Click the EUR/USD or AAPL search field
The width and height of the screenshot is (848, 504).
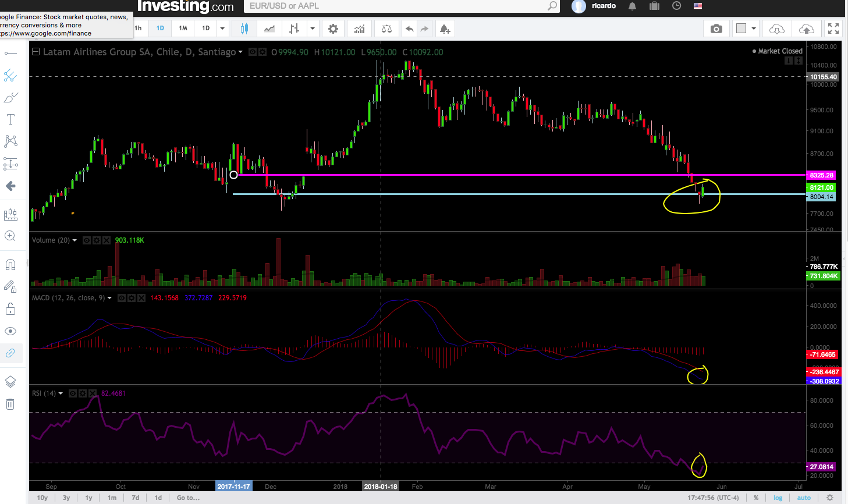point(396,6)
